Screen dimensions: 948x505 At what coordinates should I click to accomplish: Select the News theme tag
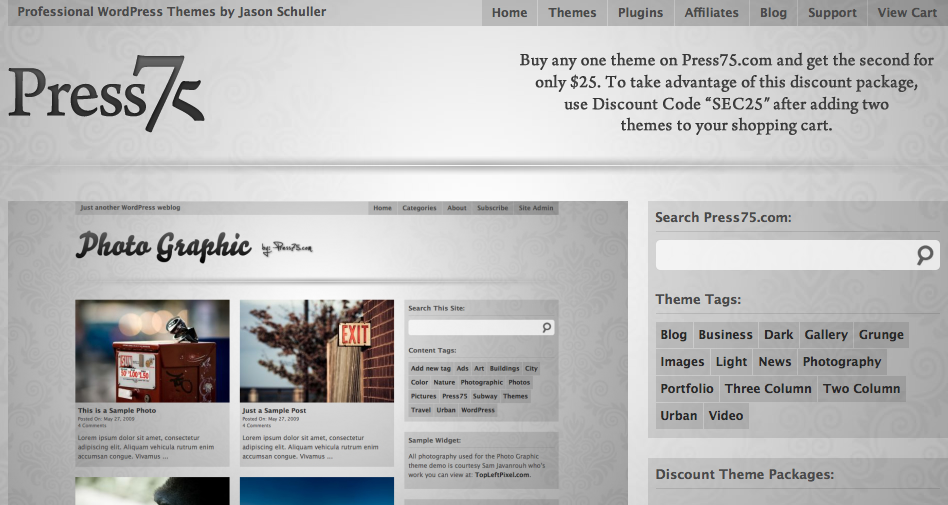coord(775,362)
